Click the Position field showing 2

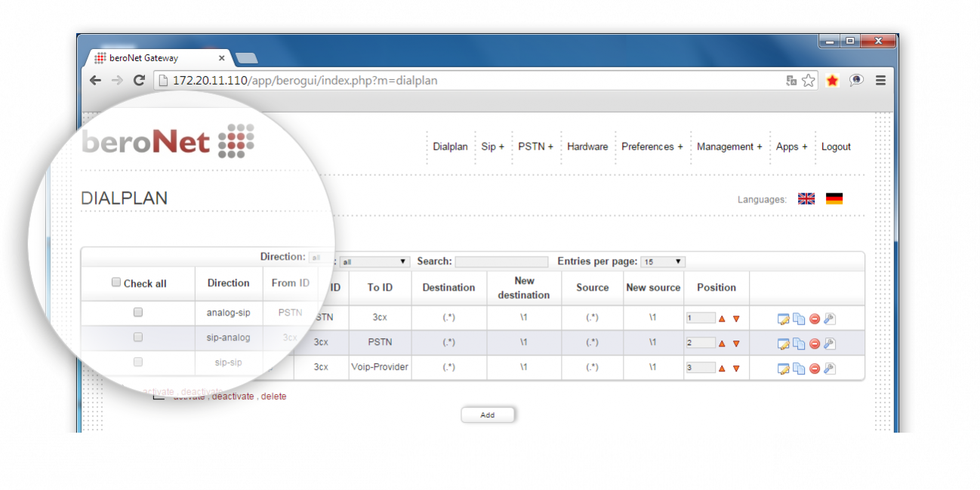[701, 344]
